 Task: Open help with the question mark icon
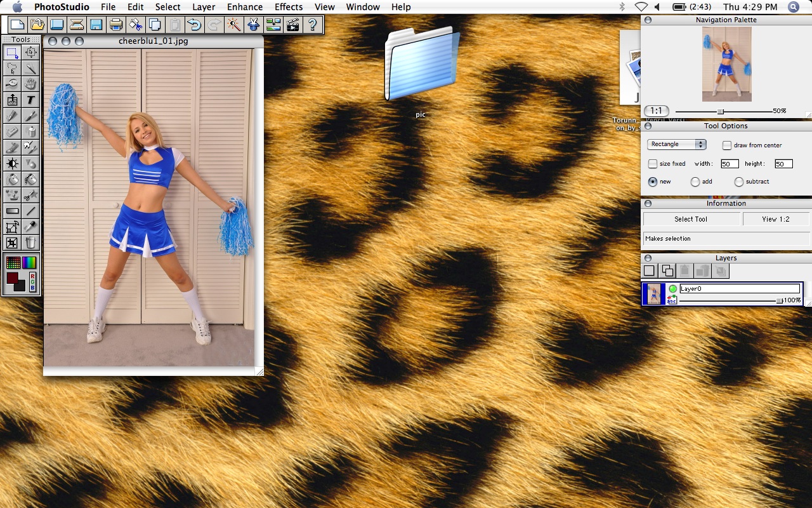pyautogui.click(x=312, y=25)
